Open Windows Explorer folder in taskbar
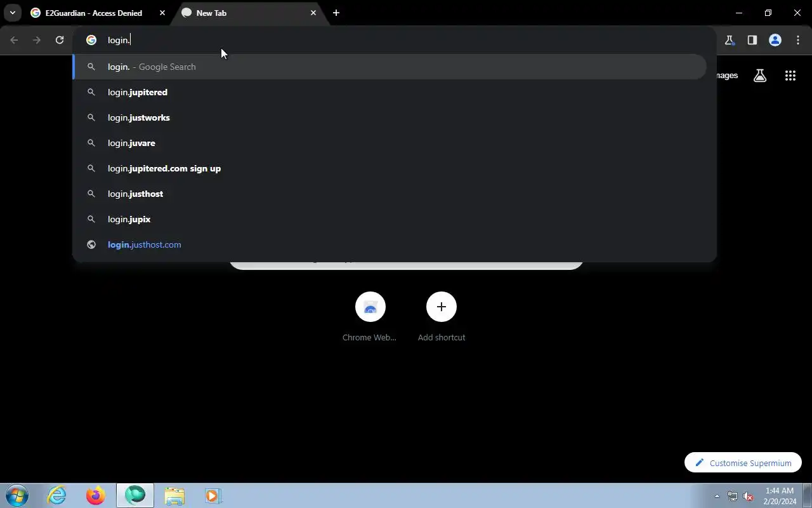 [x=174, y=496]
